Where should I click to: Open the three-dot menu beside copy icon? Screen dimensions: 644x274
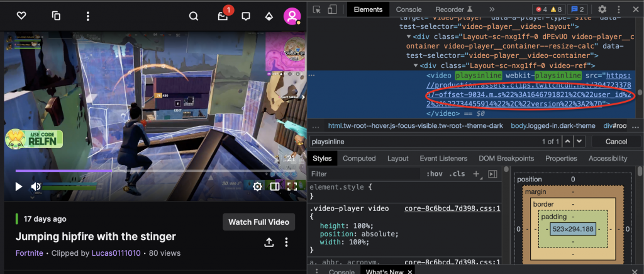pyautogui.click(x=87, y=16)
